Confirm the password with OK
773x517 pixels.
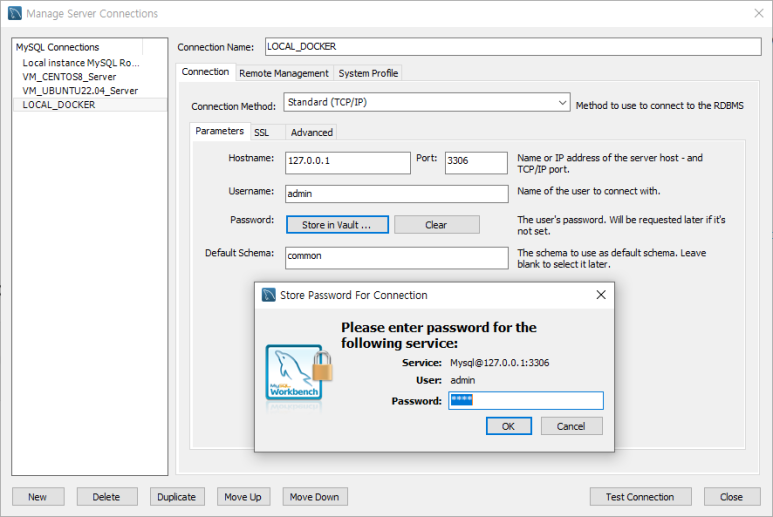(x=509, y=426)
